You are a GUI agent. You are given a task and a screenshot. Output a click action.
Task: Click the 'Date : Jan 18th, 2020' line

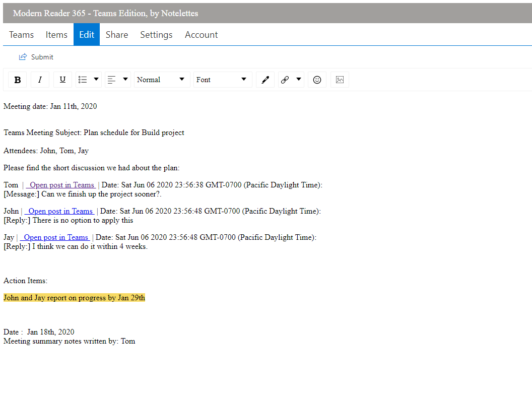(39, 332)
